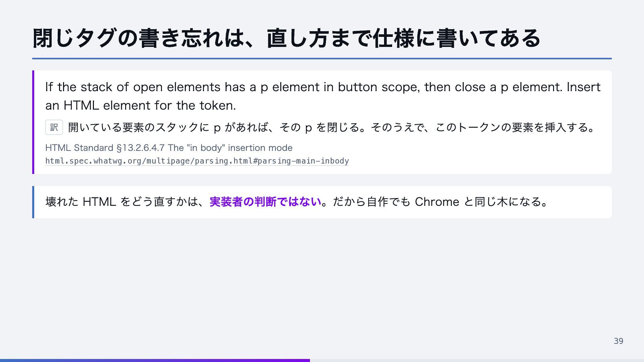Click the purple left border of quote box

tap(33, 122)
